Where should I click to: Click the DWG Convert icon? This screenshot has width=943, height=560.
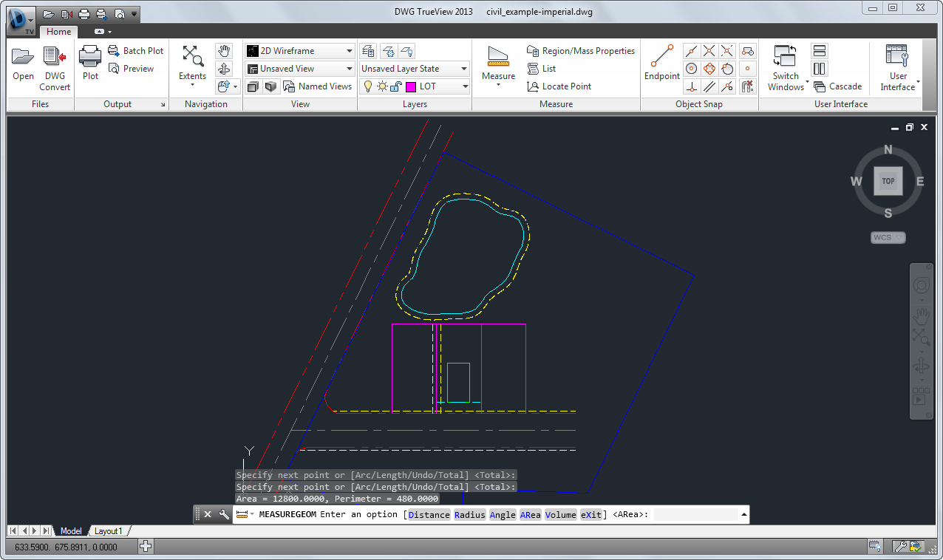coord(55,58)
